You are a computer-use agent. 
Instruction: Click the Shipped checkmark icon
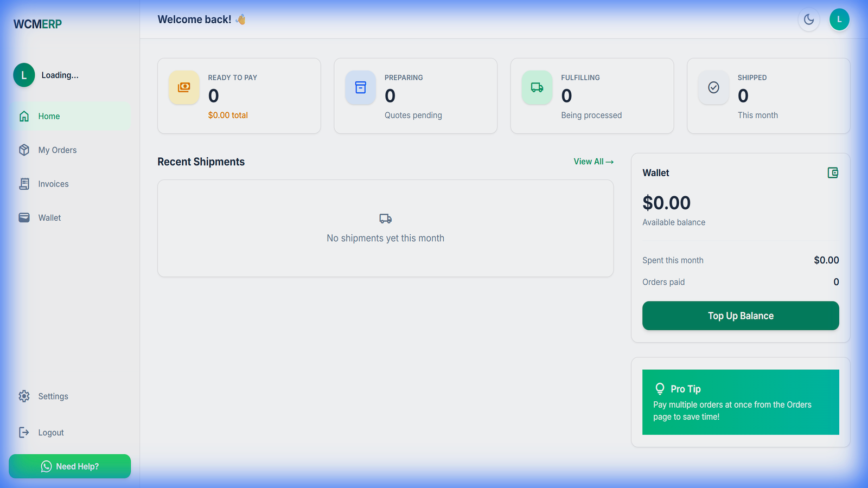coord(713,87)
